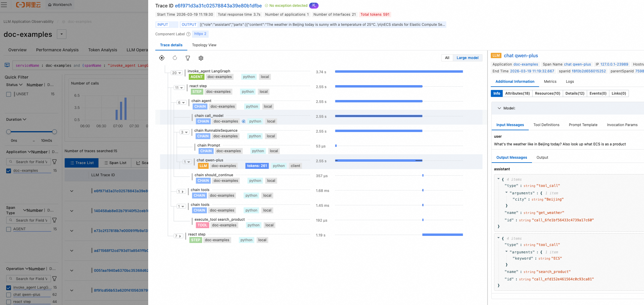Click Operation filter funnel icon

(55, 279)
